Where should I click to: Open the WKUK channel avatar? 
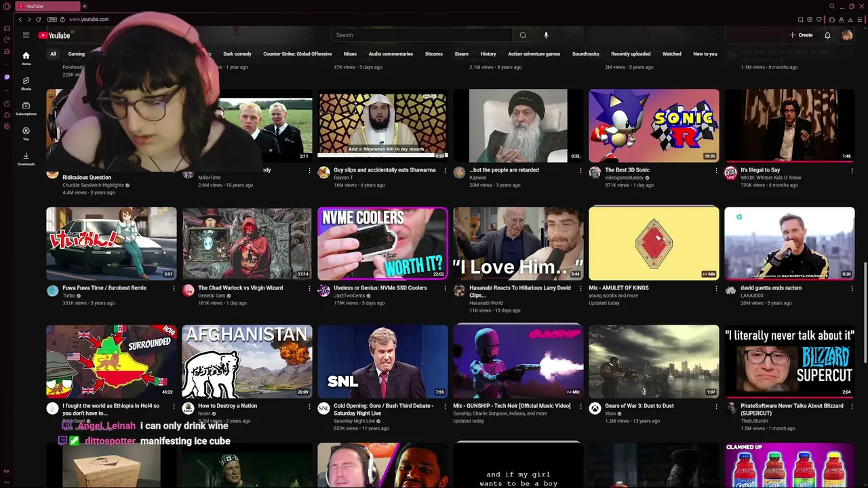click(730, 173)
